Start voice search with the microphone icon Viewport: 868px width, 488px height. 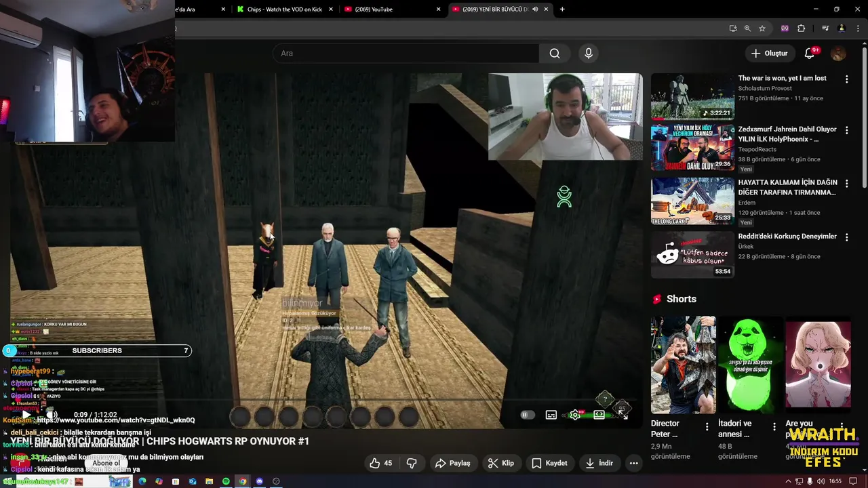tap(589, 54)
